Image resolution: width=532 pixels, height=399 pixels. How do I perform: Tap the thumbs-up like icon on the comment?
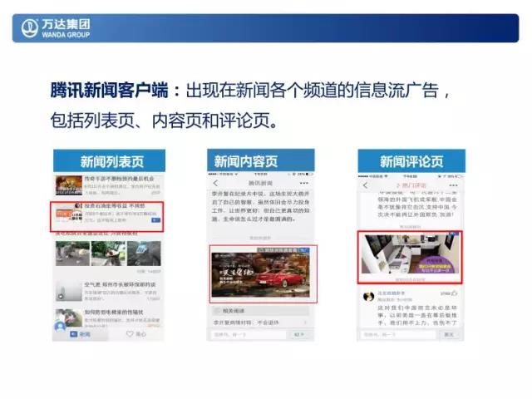click(455, 293)
